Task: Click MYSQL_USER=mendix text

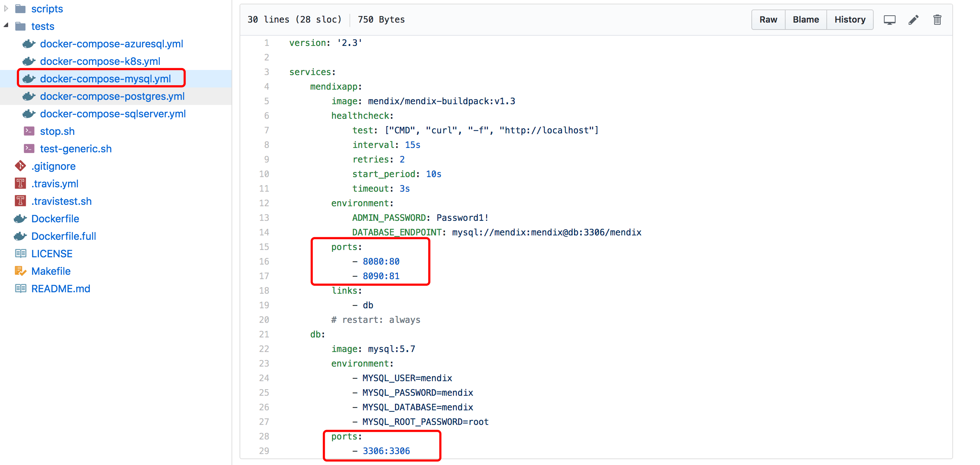Action: pyautogui.click(x=407, y=378)
